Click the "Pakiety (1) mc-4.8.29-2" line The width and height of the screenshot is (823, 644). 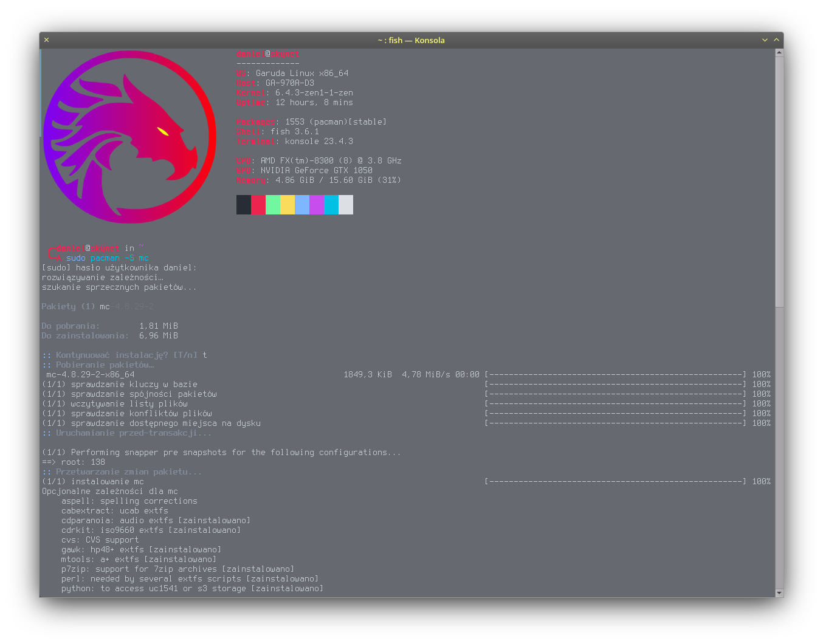click(98, 307)
